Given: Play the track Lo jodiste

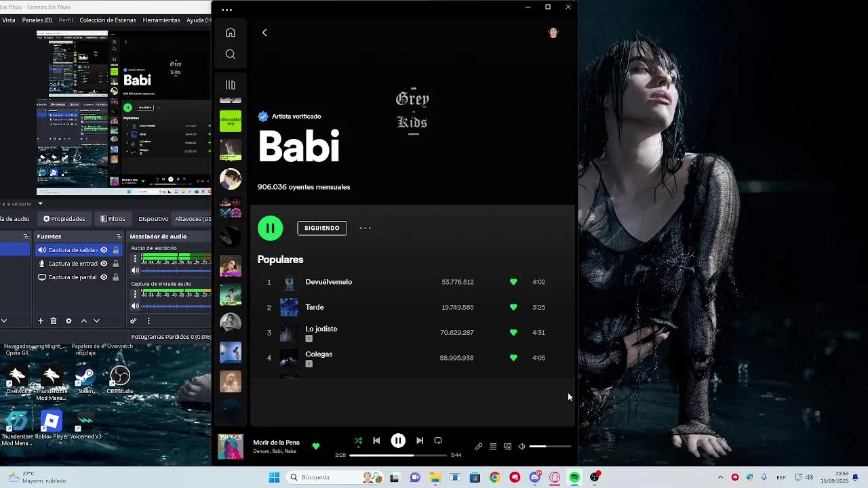Looking at the screenshot, I should point(321,329).
